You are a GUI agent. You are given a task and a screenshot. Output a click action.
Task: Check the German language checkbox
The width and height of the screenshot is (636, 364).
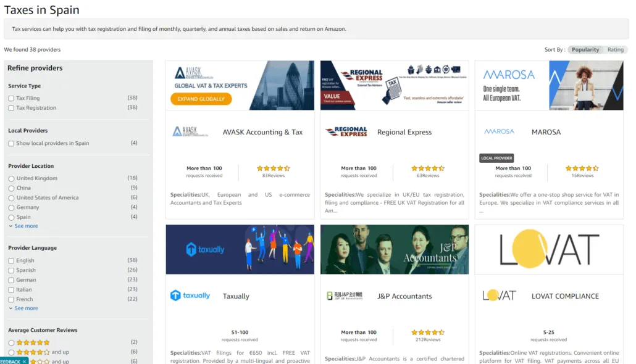[x=11, y=280]
